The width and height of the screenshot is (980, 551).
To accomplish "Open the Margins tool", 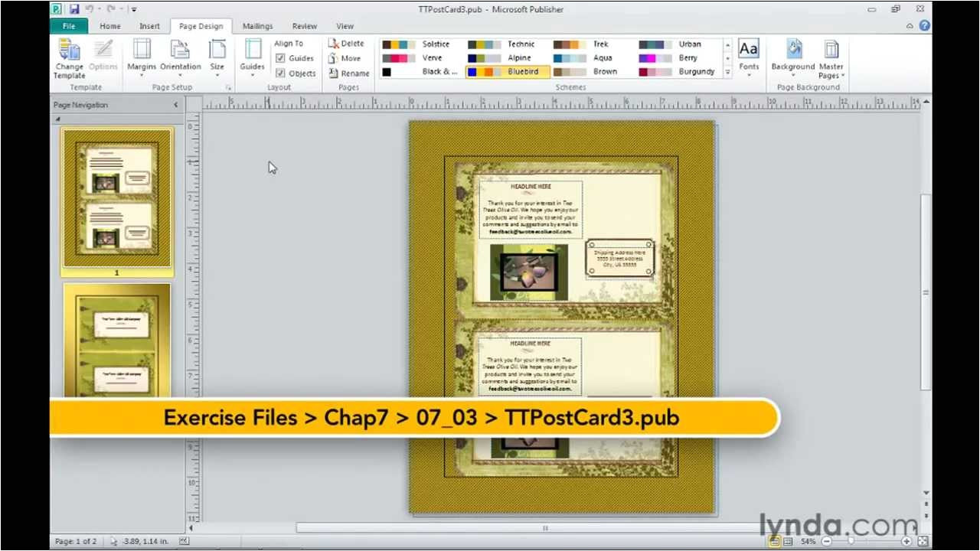I will (x=142, y=52).
